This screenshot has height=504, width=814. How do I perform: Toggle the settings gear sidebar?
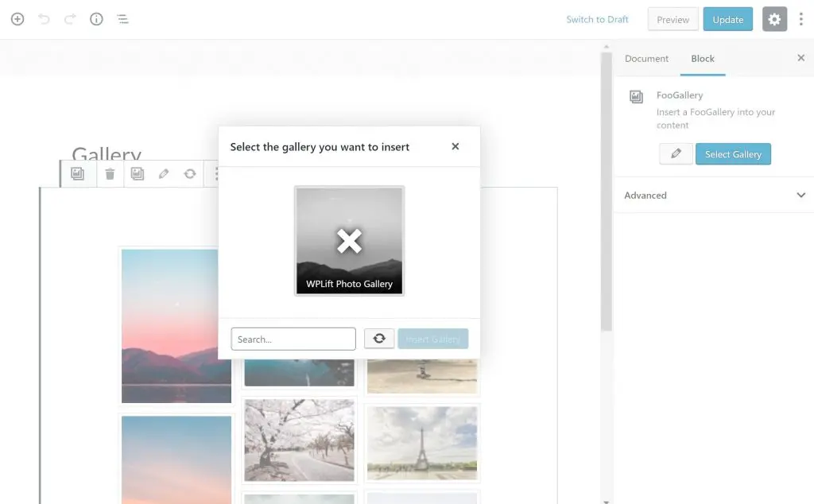pos(774,19)
